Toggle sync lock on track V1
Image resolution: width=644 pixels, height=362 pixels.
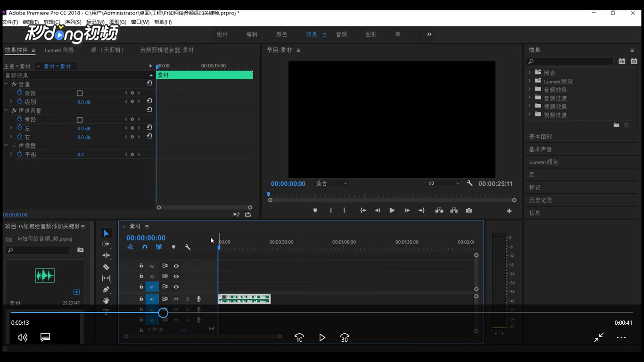coord(165,287)
